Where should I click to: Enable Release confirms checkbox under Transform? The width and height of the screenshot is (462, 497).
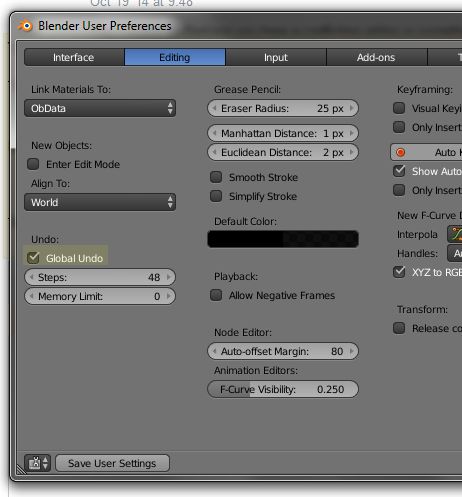399,328
